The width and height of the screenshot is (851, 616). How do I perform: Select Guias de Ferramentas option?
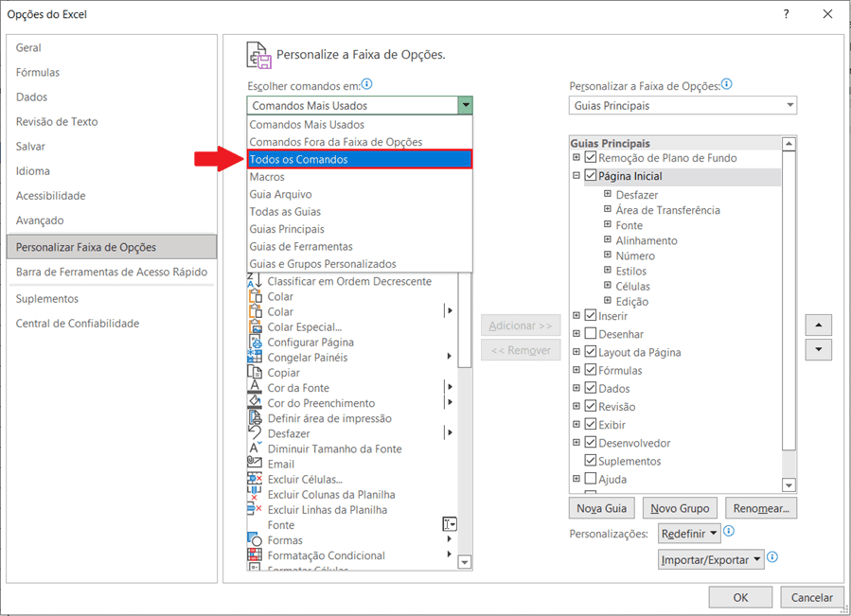(x=360, y=246)
